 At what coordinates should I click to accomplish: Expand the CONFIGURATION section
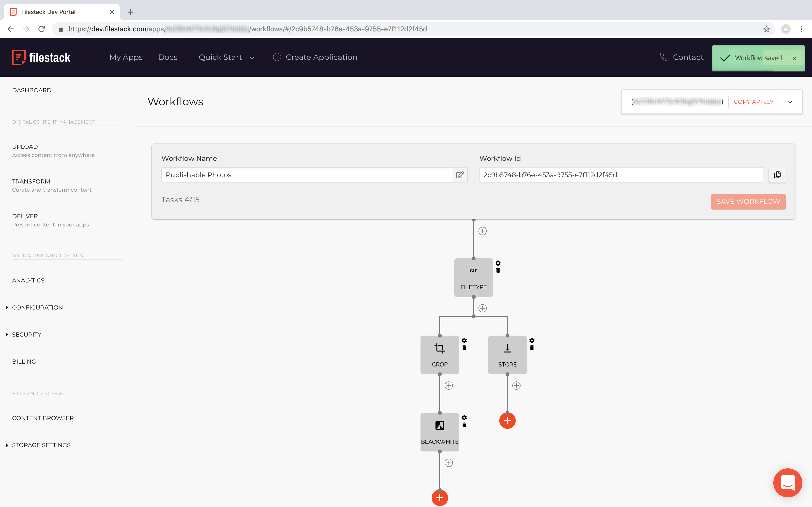tap(37, 308)
